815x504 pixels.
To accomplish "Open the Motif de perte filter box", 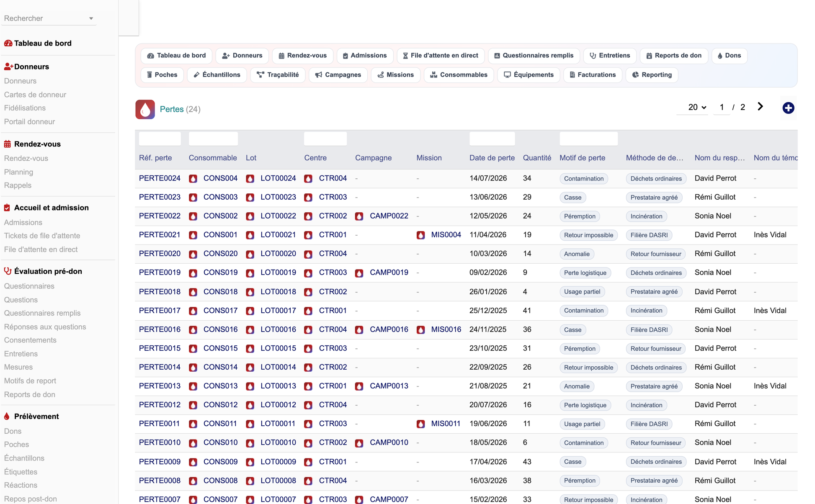I will tap(588, 139).
